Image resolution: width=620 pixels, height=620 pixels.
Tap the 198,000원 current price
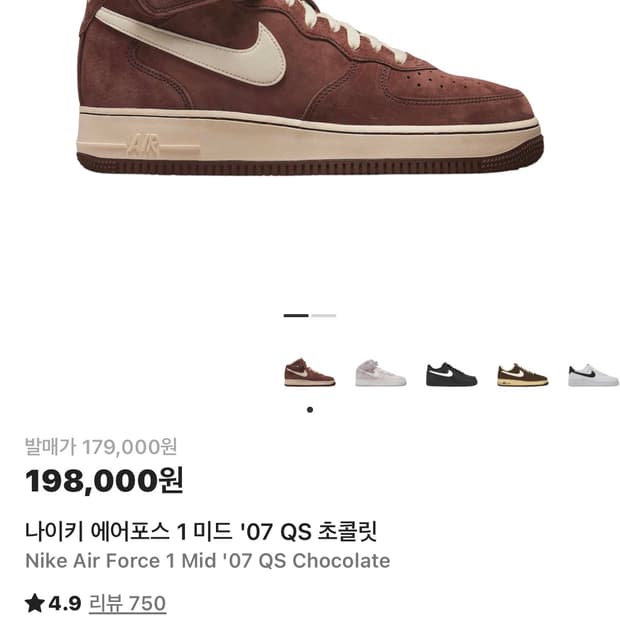[x=104, y=480]
